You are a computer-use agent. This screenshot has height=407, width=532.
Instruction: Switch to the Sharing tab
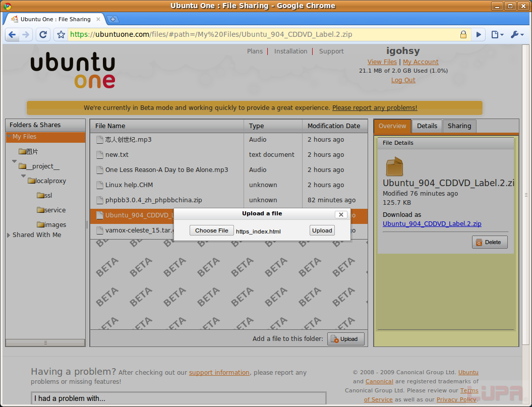(459, 126)
